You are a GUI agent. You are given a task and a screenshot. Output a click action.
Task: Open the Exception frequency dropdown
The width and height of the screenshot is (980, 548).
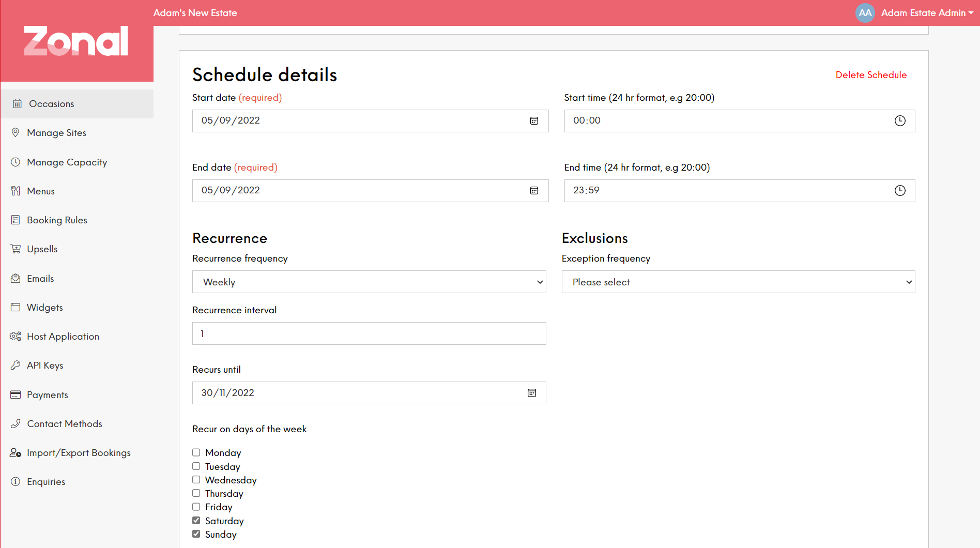click(x=738, y=282)
